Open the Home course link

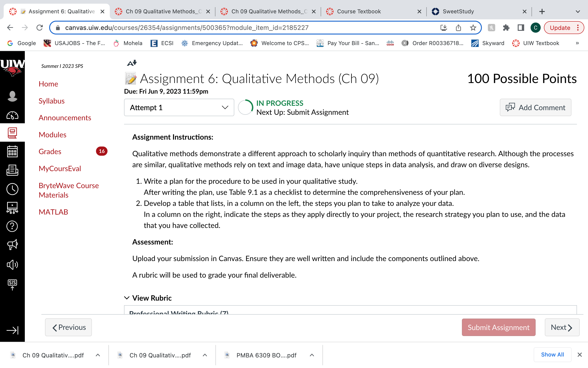(x=48, y=84)
